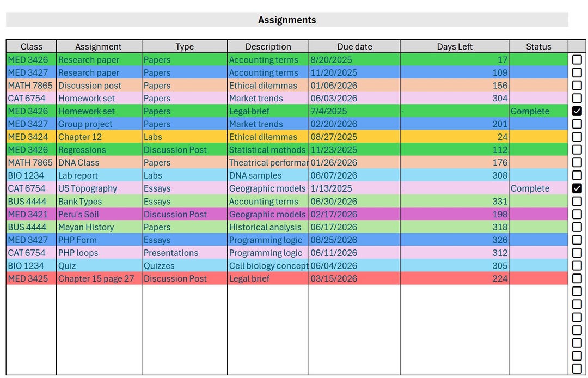This screenshot has height=378, width=588.
Task: Uncheck the Complete checkbox for Homework set
Action: coord(577,111)
